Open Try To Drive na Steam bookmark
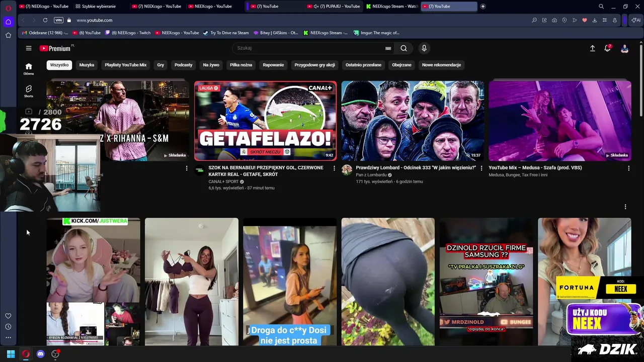Screen dimensions: 644x362 coord(225,33)
